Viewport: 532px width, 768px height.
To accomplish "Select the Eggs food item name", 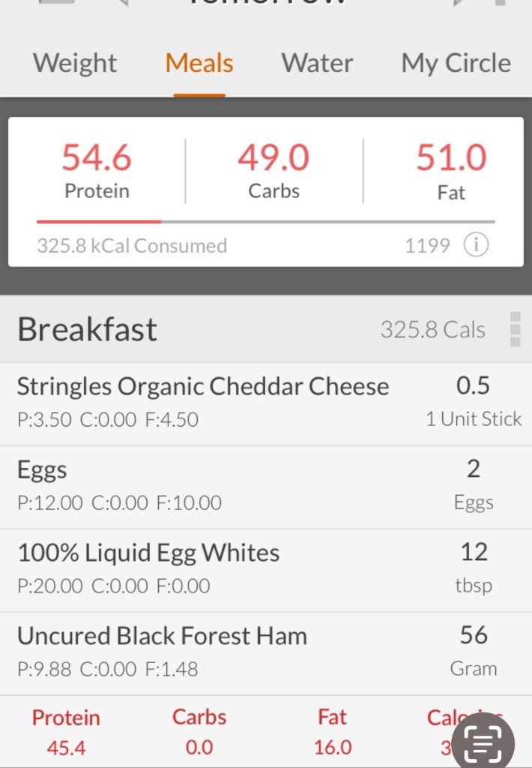I will point(42,470).
